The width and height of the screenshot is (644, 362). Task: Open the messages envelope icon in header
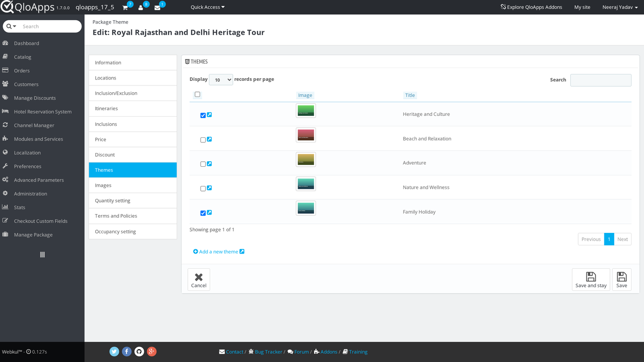pos(157,7)
